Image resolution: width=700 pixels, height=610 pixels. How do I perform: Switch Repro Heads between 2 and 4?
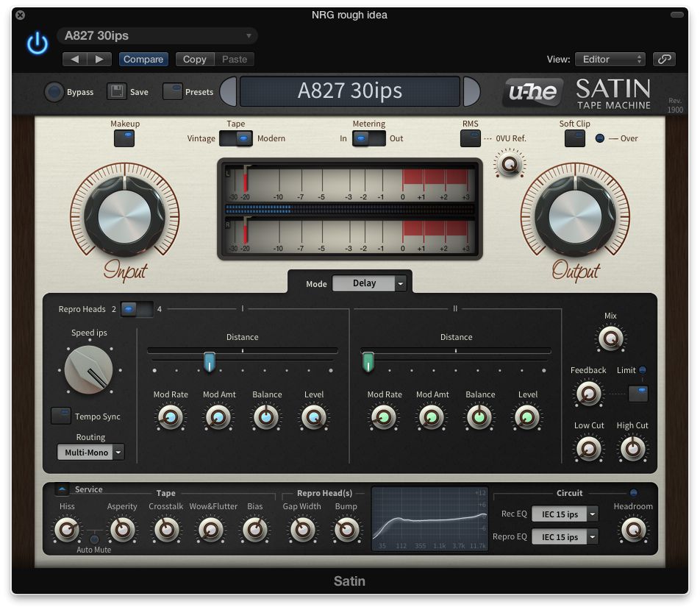coord(137,309)
